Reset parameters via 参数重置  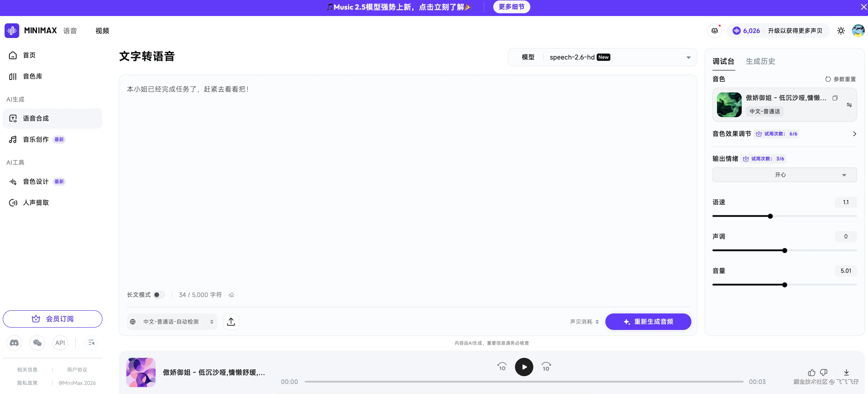tap(840, 79)
